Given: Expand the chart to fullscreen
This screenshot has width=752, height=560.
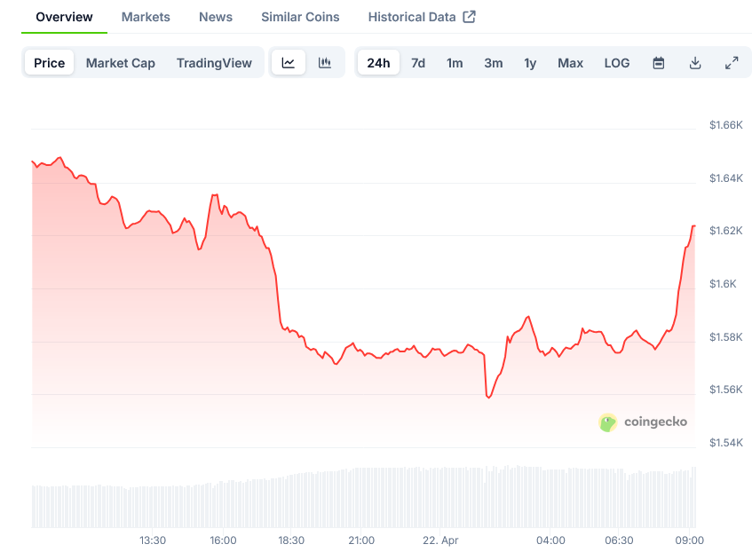Looking at the screenshot, I should [x=731, y=62].
